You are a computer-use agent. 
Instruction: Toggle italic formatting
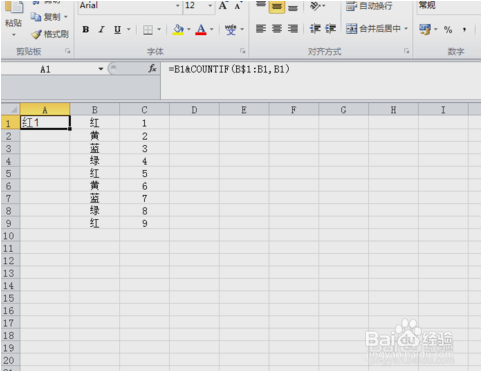tap(102, 29)
